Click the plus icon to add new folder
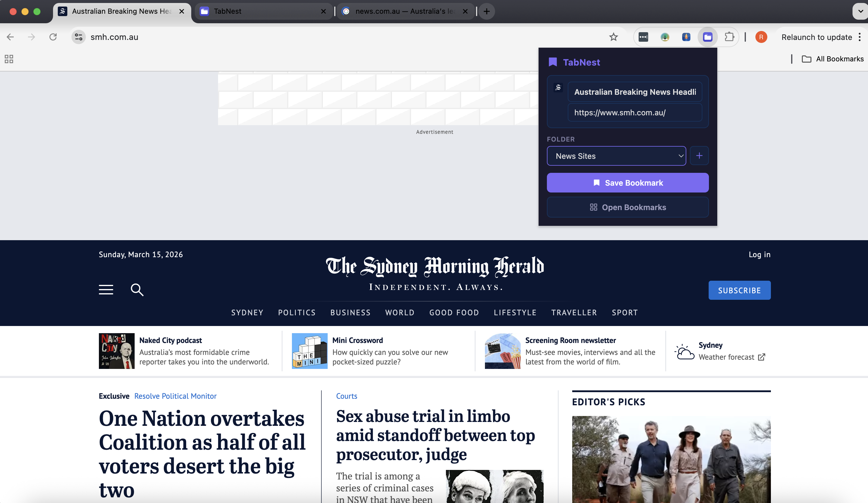Screen dimensions: 868x503 click(x=699, y=156)
